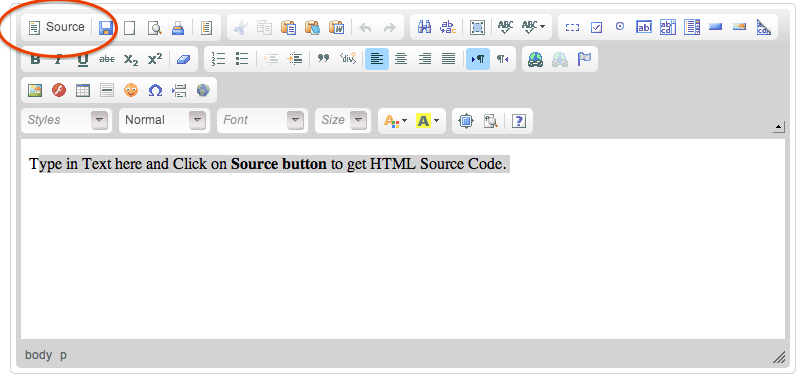
Task: Insert a table using table icon
Action: pyautogui.click(x=83, y=91)
